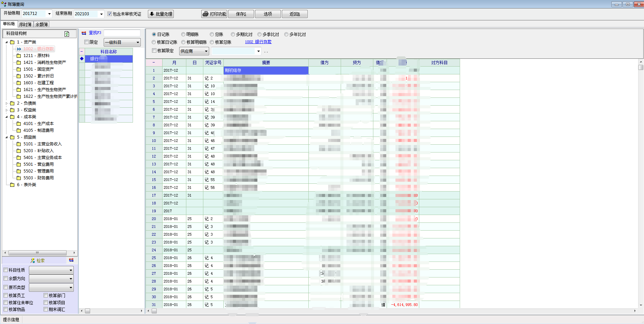Click the double-arrow icon of 1002 - 银行存款
The image size is (644, 324).
[19, 49]
